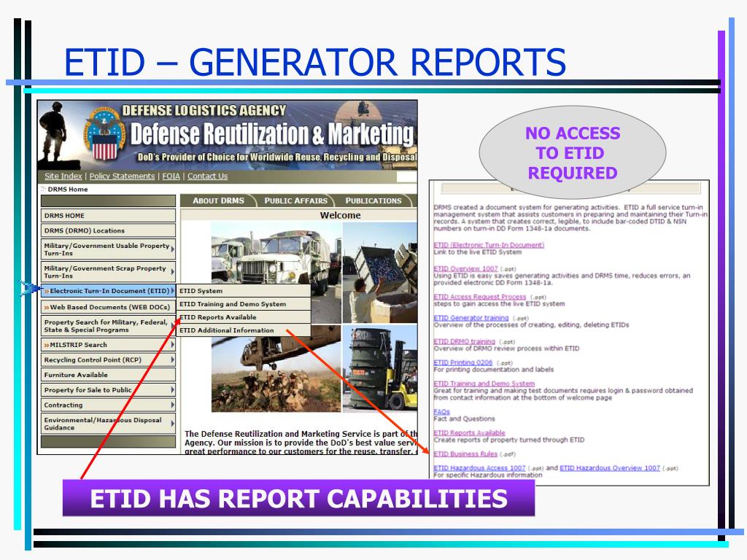
Task: Open ETID (Electronic Turn-In Document) link
Action: click(489, 245)
